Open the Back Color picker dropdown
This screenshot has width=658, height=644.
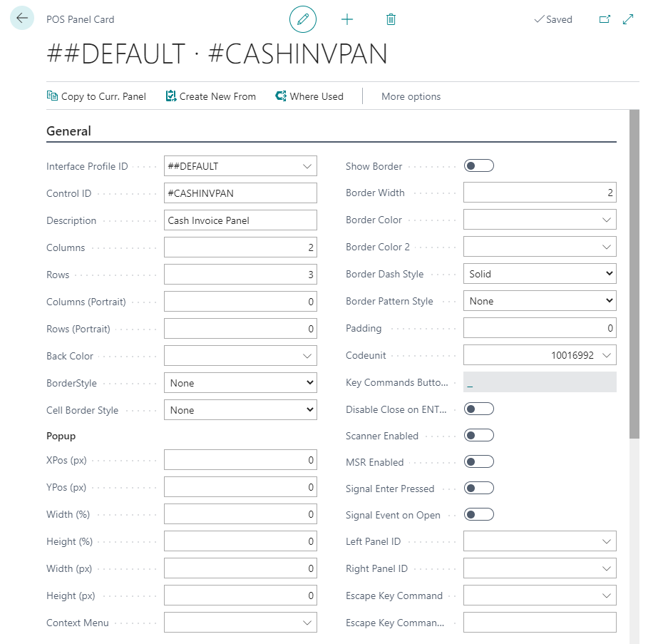click(x=307, y=356)
